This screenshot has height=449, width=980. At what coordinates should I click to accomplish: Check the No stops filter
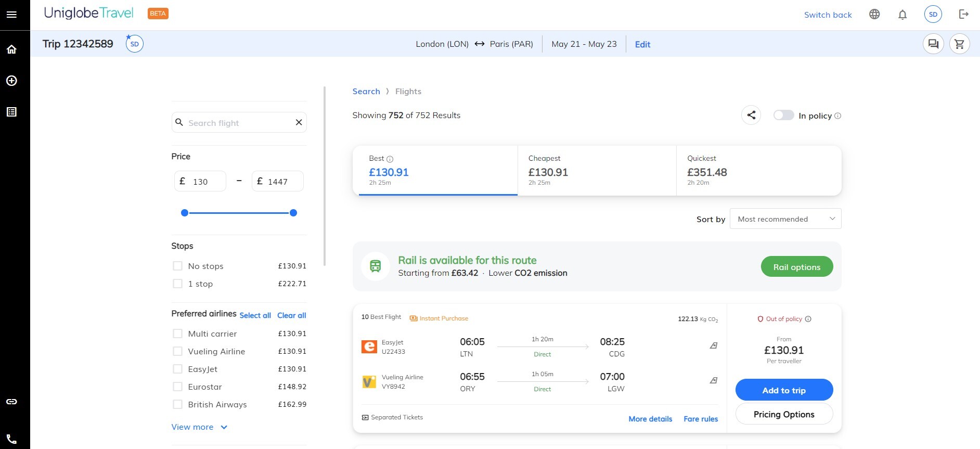pos(178,266)
